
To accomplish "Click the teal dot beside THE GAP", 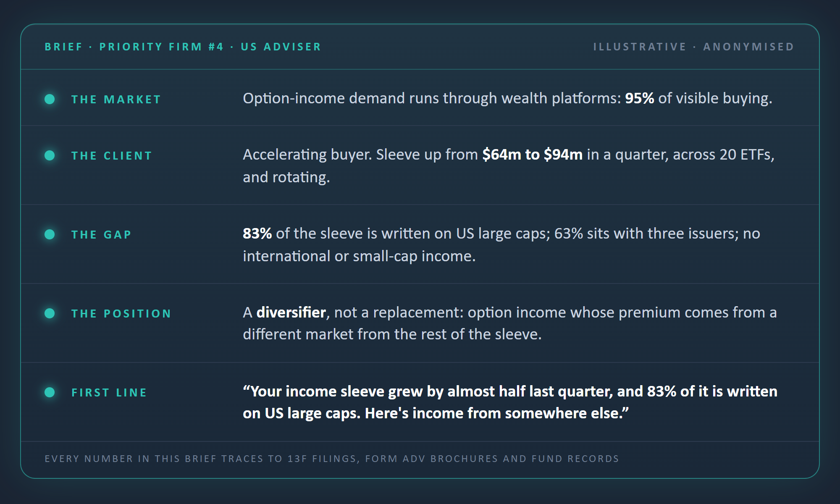I will [x=50, y=234].
